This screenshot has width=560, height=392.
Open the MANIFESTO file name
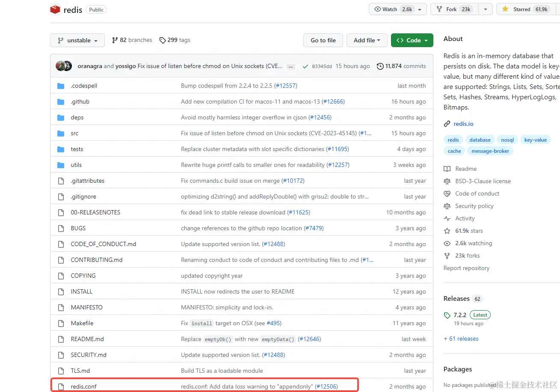[87, 308]
